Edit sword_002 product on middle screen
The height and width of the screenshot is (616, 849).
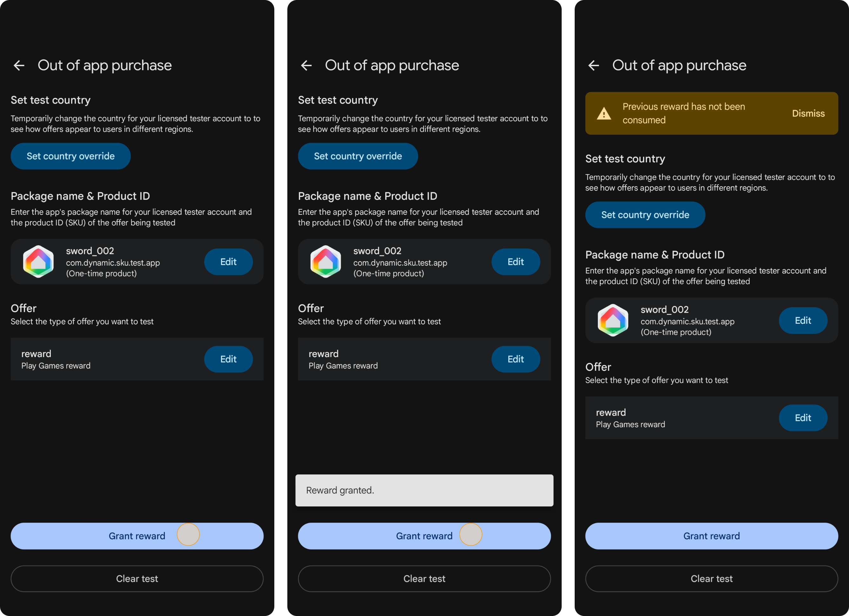click(516, 262)
